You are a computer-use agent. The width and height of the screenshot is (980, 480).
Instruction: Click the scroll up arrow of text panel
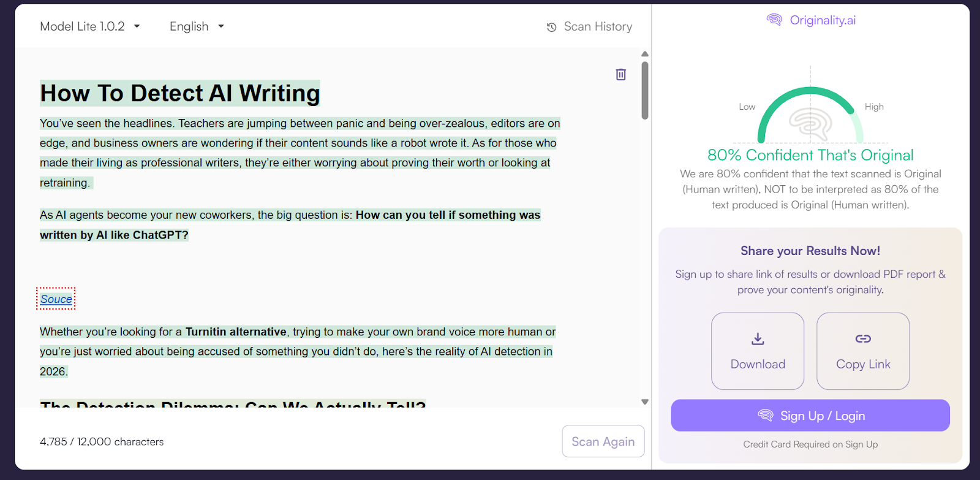pyautogui.click(x=645, y=54)
